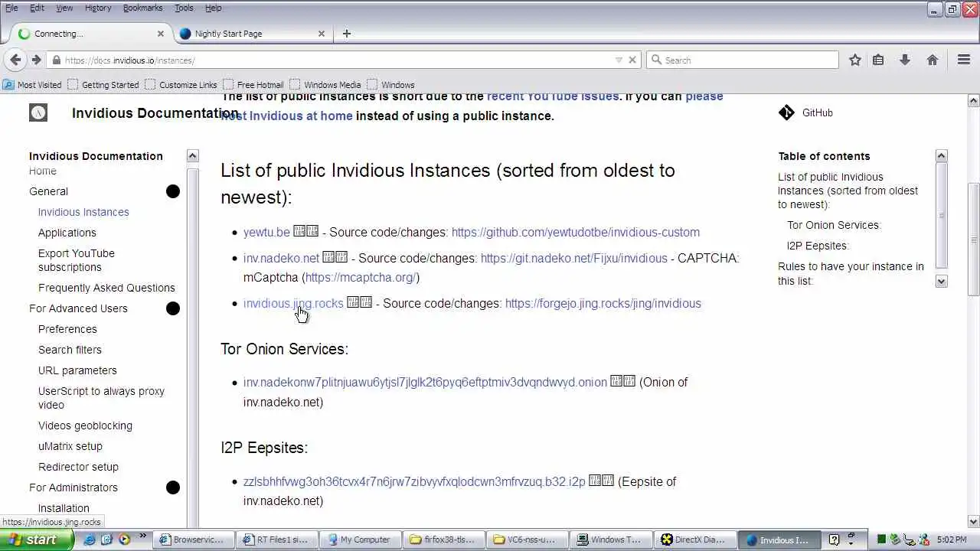
Task: Collapse the General section toggle
Action: point(173,191)
